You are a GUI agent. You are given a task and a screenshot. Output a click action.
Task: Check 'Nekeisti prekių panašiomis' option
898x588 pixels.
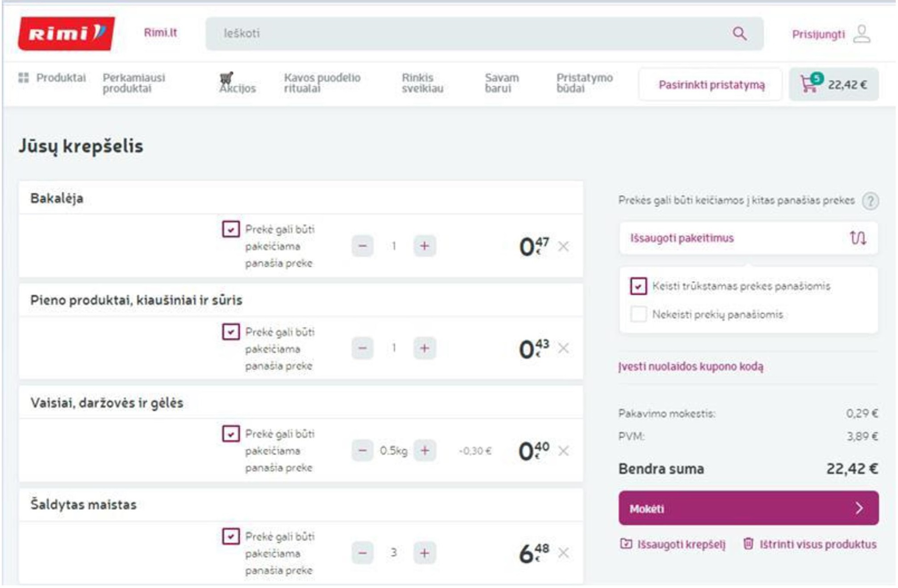[x=638, y=314]
